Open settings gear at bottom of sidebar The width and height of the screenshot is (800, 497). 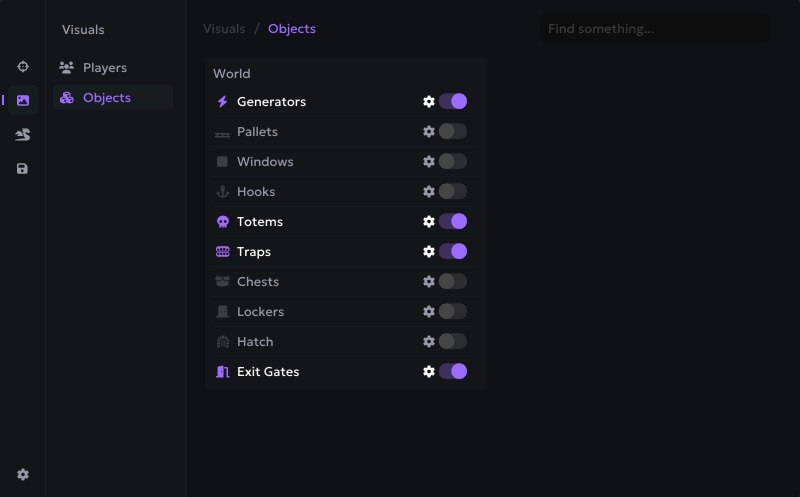(23, 475)
